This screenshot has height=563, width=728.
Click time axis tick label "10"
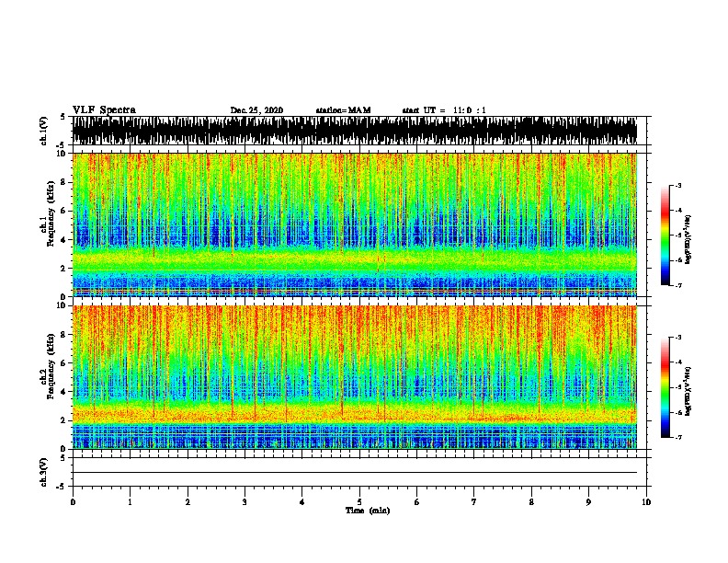tap(646, 502)
